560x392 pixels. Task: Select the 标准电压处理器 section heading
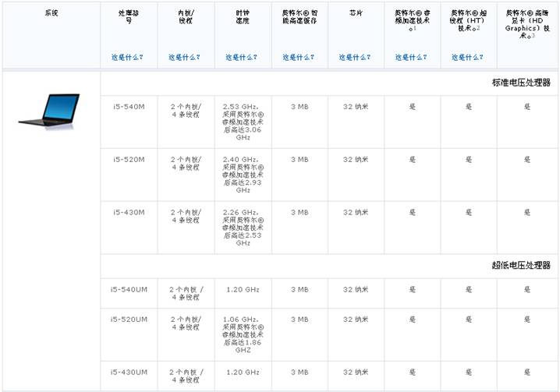pos(521,83)
